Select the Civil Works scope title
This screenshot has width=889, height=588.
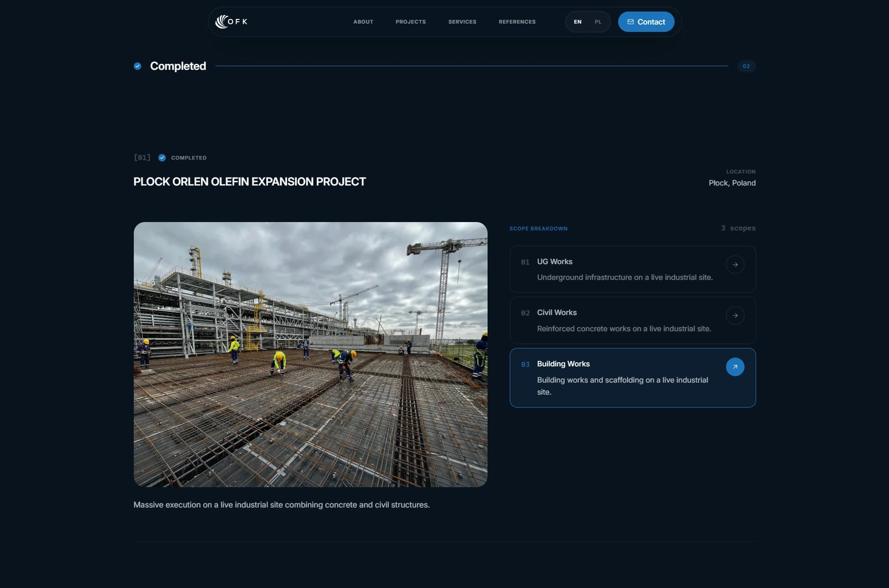[x=557, y=312]
